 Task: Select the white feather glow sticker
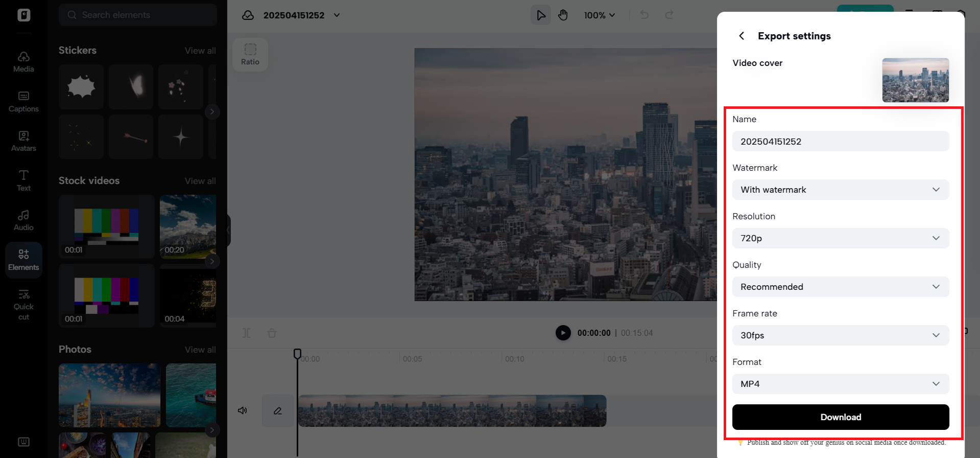(131, 86)
